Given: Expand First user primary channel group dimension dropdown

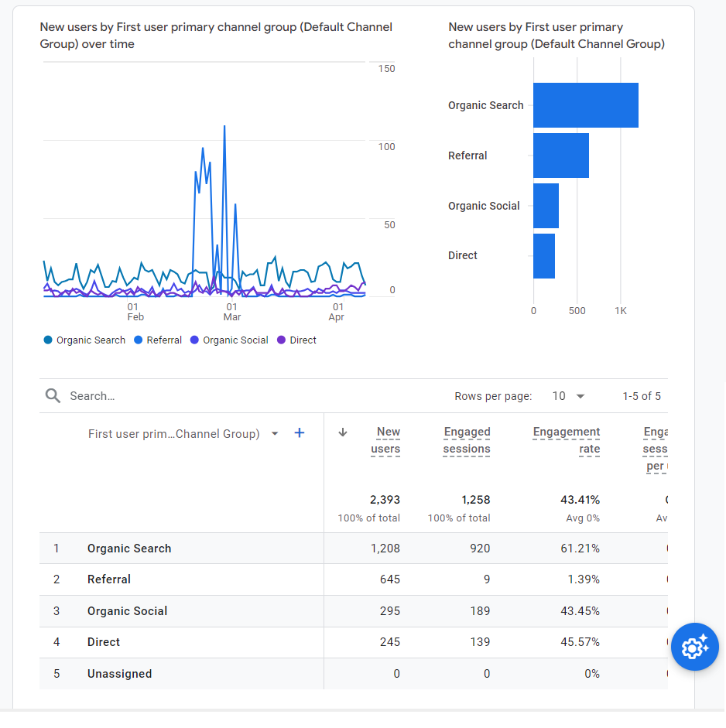Looking at the screenshot, I should [275, 434].
